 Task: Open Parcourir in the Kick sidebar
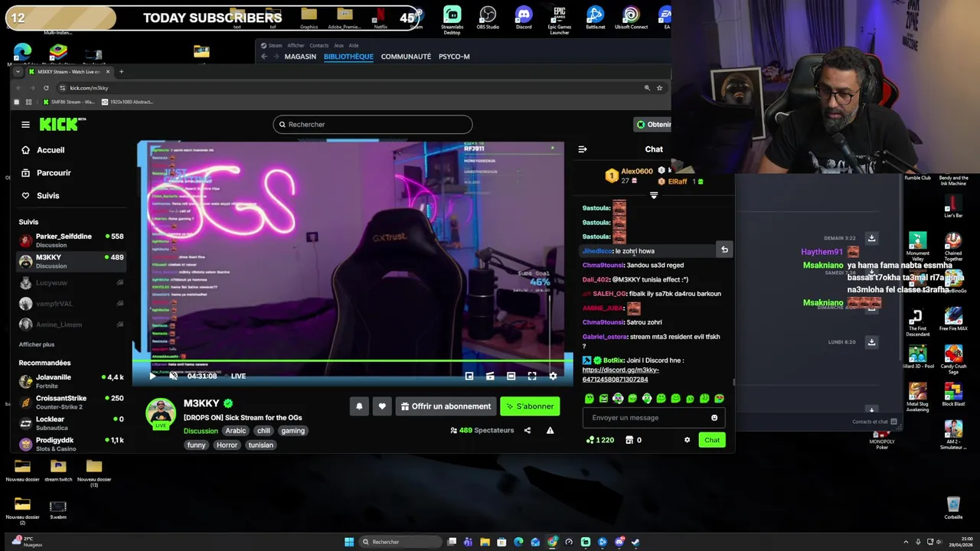46,173
